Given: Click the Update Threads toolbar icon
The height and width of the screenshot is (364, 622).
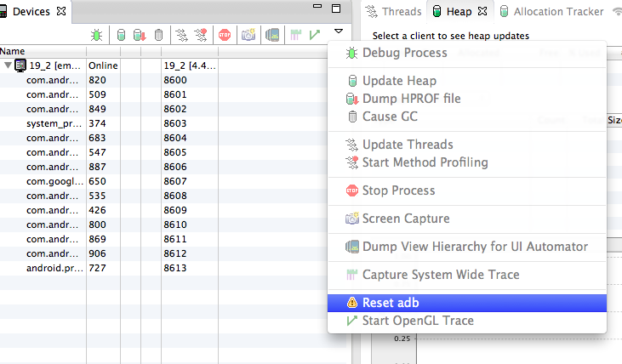Looking at the screenshot, I should pos(182,35).
